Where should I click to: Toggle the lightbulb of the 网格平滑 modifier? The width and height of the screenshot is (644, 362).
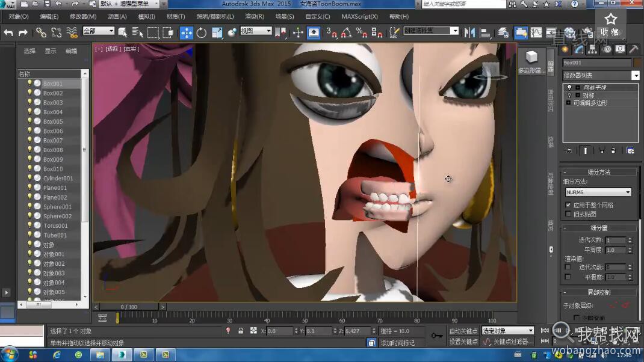pyautogui.click(x=569, y=87)
